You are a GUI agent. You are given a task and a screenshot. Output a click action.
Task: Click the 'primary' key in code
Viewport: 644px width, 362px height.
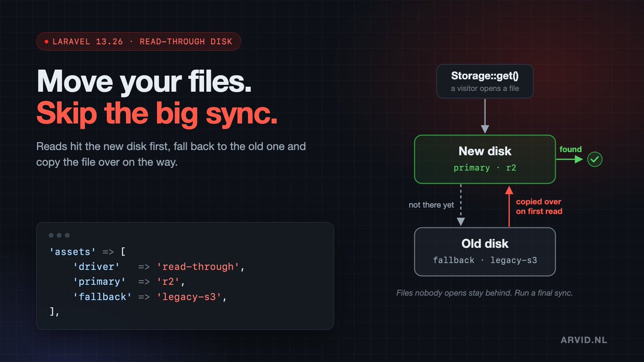(x=100, y=282)
